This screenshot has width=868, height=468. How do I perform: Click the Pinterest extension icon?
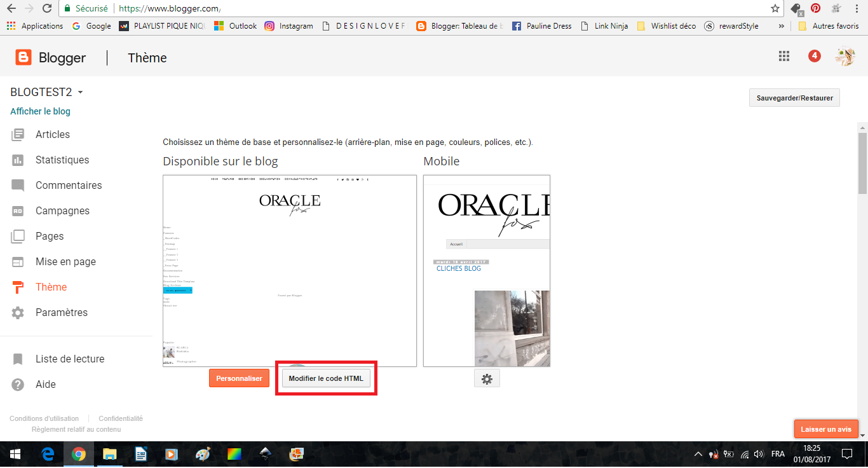815,9
